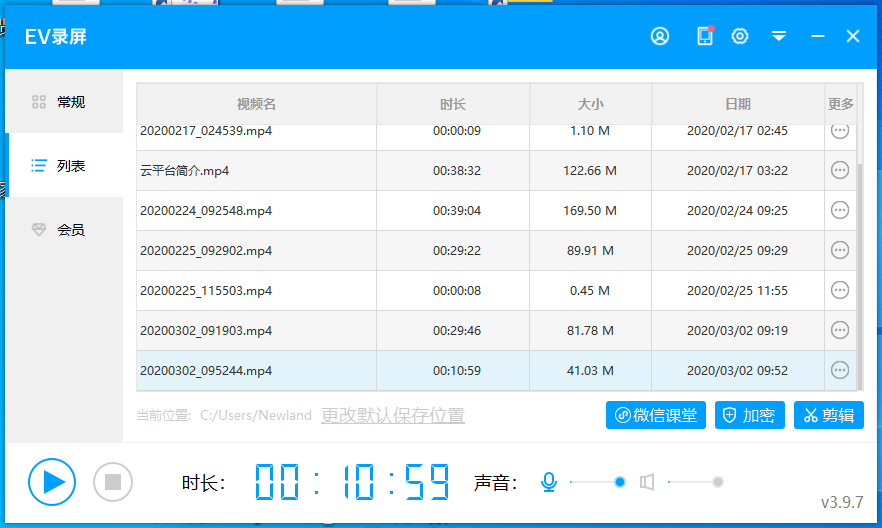Open the user account profile icon

point(660,36)
